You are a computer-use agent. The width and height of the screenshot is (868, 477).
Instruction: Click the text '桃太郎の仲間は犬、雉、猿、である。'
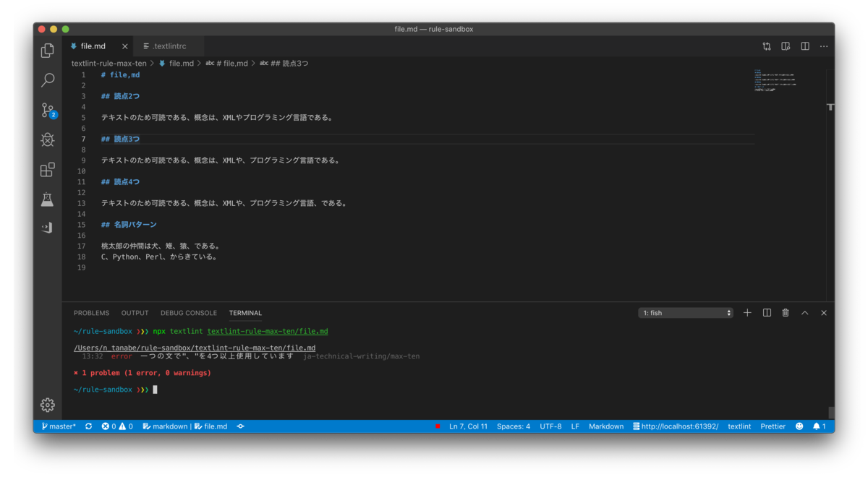tap(161, 246)
